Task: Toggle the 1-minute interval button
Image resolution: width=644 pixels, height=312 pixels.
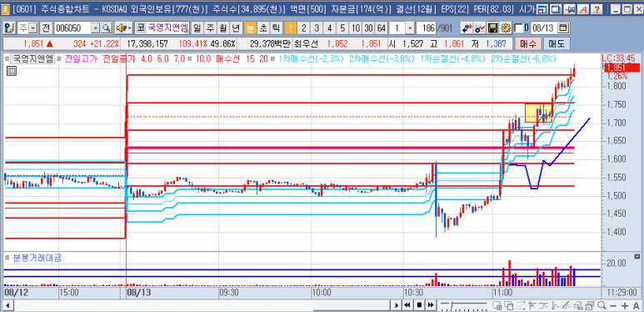Action: coord(291,28)
